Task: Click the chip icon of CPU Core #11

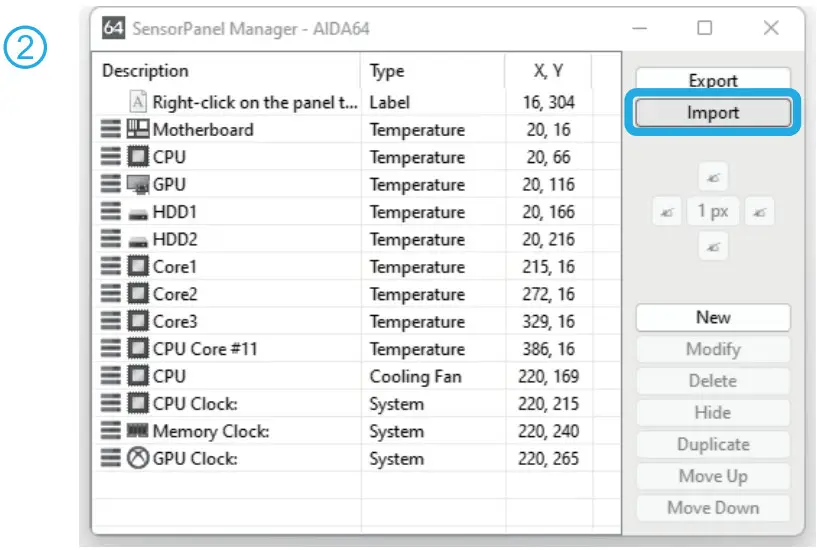Action: [x=139, y=350]
